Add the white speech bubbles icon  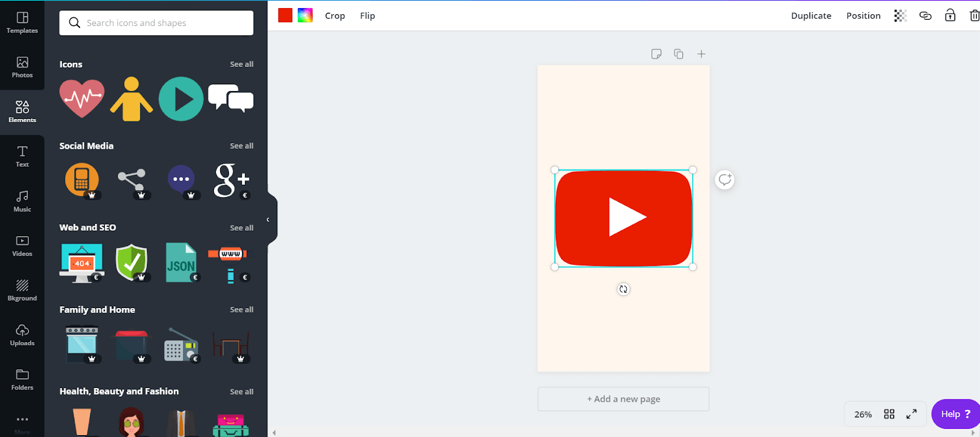click(x=231, y=99)
